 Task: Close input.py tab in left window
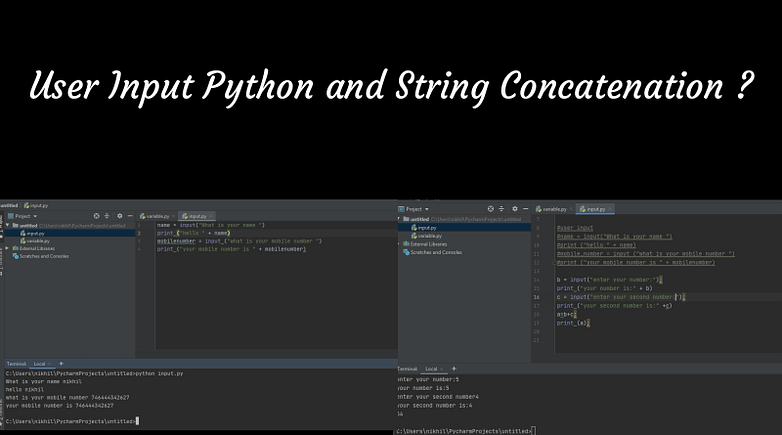click(211, 216)
